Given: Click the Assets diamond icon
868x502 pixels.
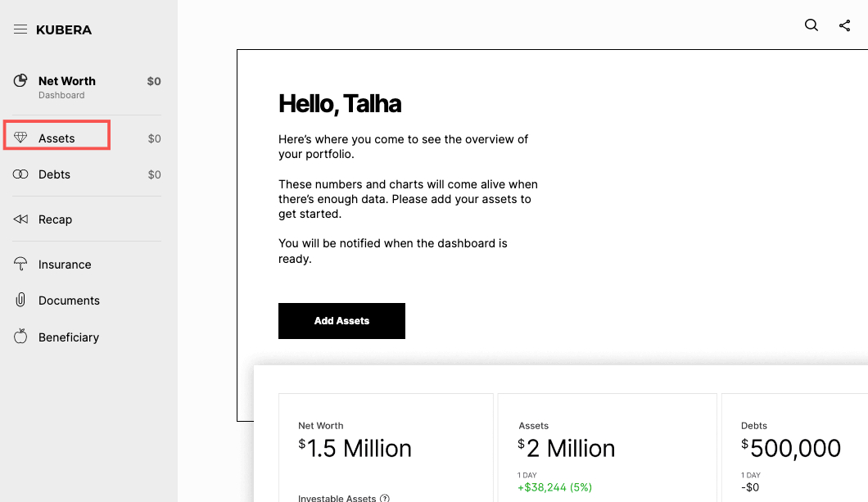Looking at the screenshot, I should pos(20,137).
